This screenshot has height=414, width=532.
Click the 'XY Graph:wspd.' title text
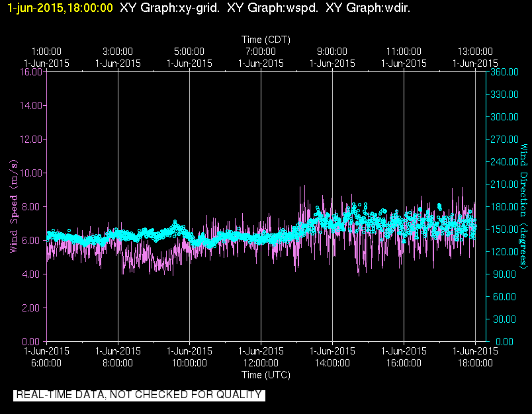(273, 8)
